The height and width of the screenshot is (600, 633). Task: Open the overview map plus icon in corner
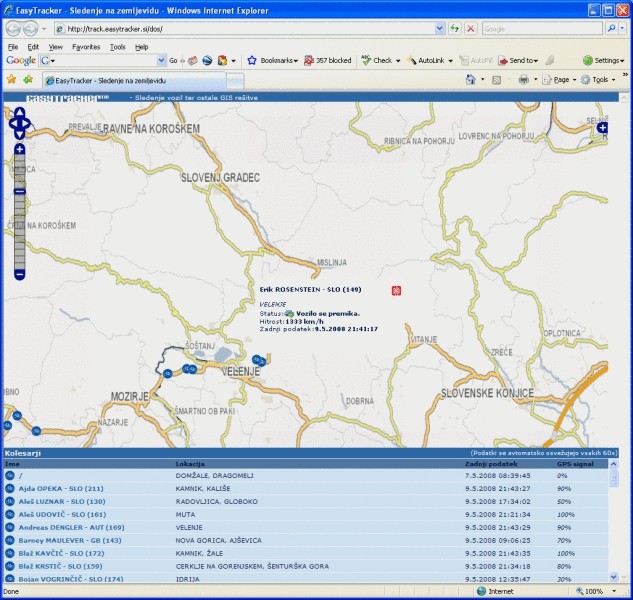tap(602, 128)
